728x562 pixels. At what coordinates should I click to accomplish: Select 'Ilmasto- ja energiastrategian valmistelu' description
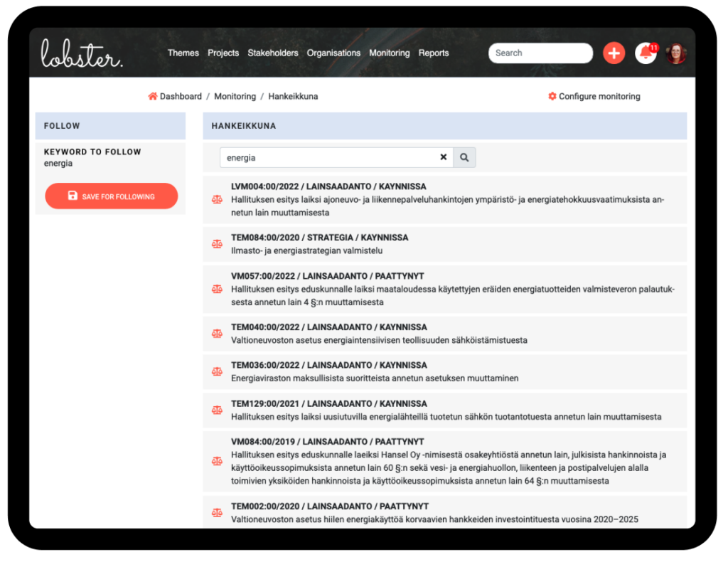tap(307, 250)
